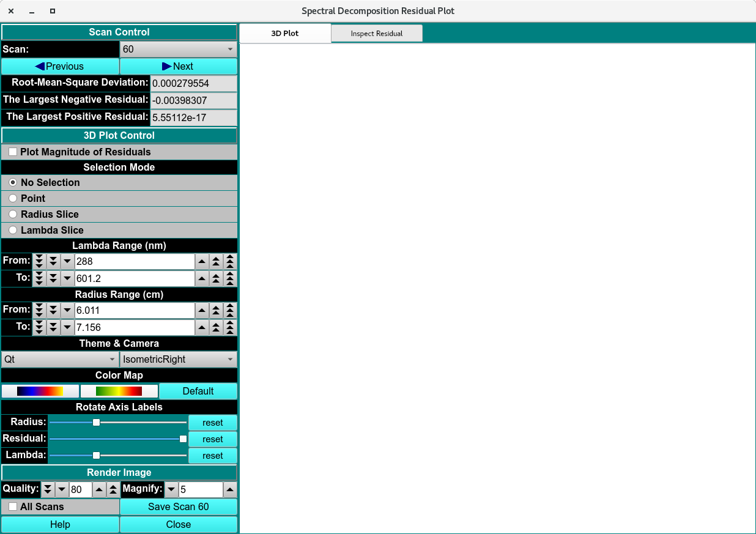Open the Scan number dropdown
This screenshot has height=534, width=756.
pyautogui.click(x=179, y=49)
